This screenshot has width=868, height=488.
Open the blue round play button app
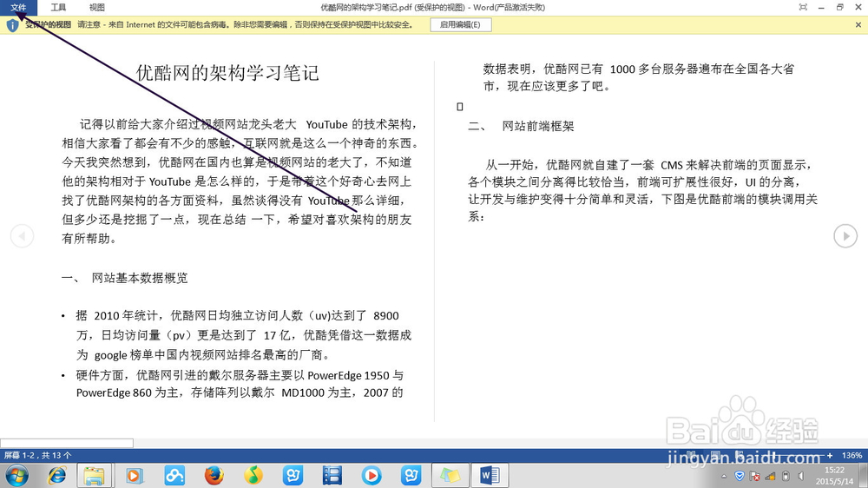pos(372,475)
